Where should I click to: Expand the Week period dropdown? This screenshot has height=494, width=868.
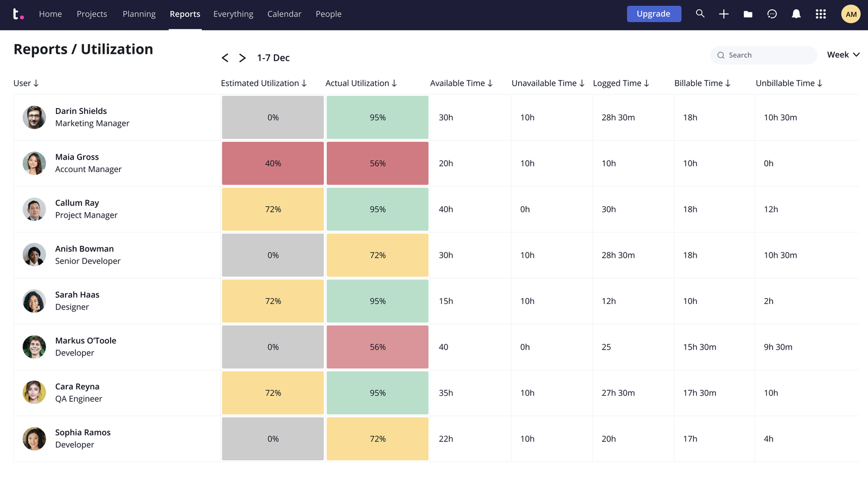click(843, 55)
